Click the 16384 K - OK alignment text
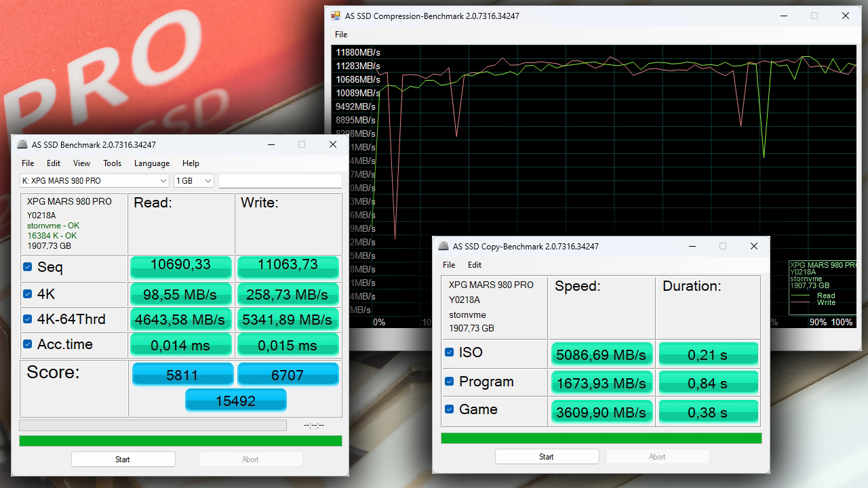 click(52, 236)
